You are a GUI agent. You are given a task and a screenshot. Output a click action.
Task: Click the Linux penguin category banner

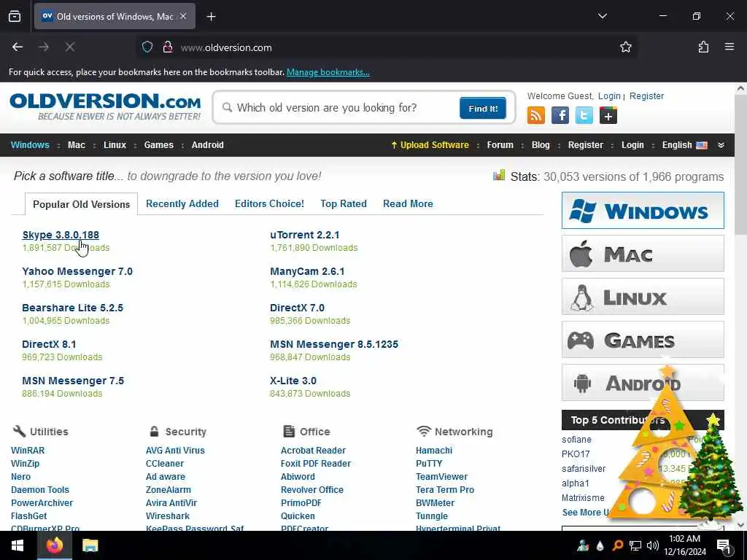[x=643, y=297]
